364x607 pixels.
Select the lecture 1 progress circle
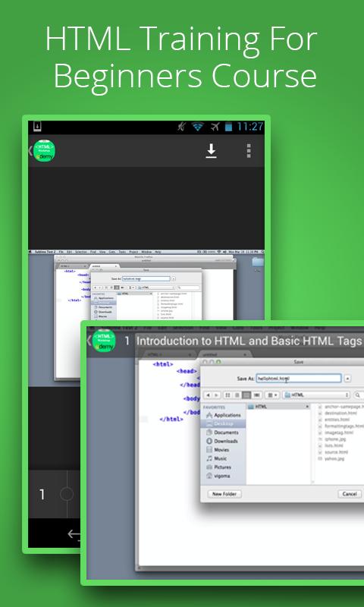pyautogui.click(x=67, y=494)
